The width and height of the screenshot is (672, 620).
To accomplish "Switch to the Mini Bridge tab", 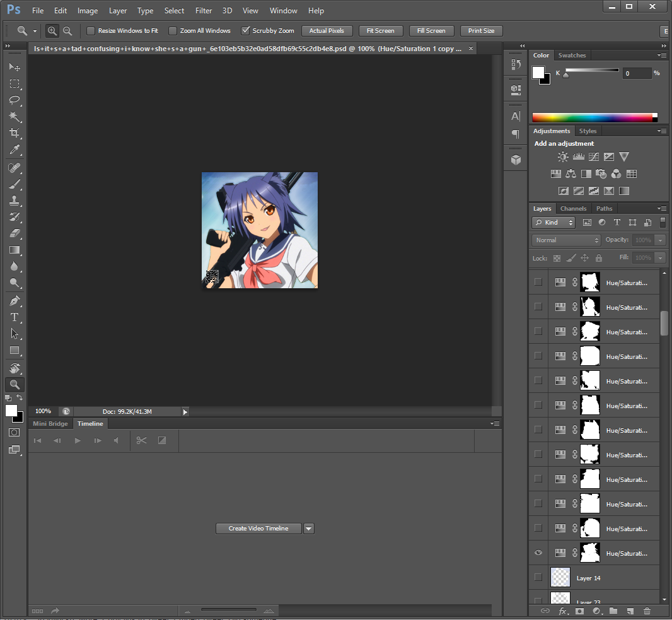I will coord(50,424).
